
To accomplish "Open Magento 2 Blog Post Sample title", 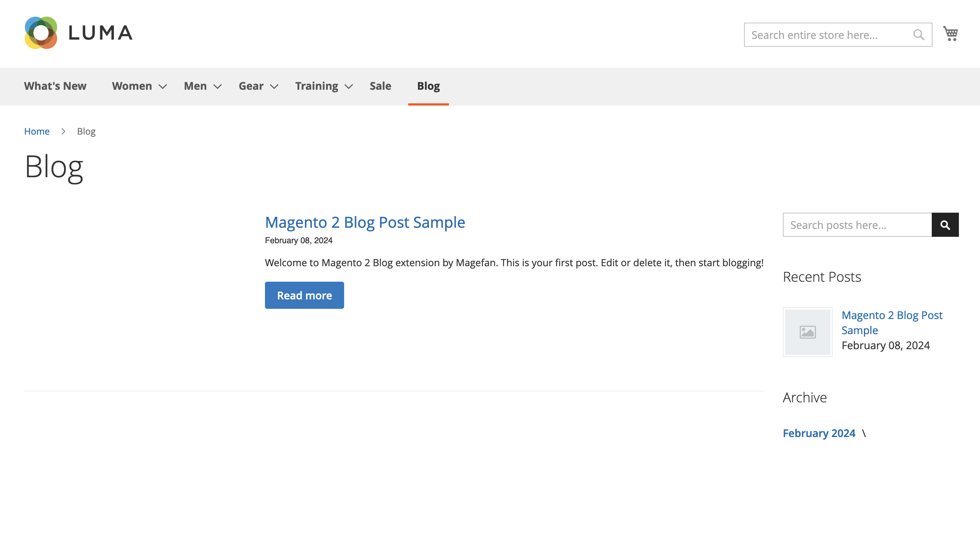I will [x=364, y=222].
